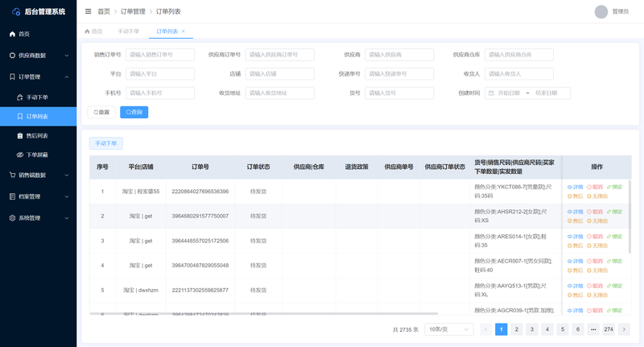Click the 快递单号 input field
Image resolution: width=644 pixels, height=347 pixels.
coord(399,74)
